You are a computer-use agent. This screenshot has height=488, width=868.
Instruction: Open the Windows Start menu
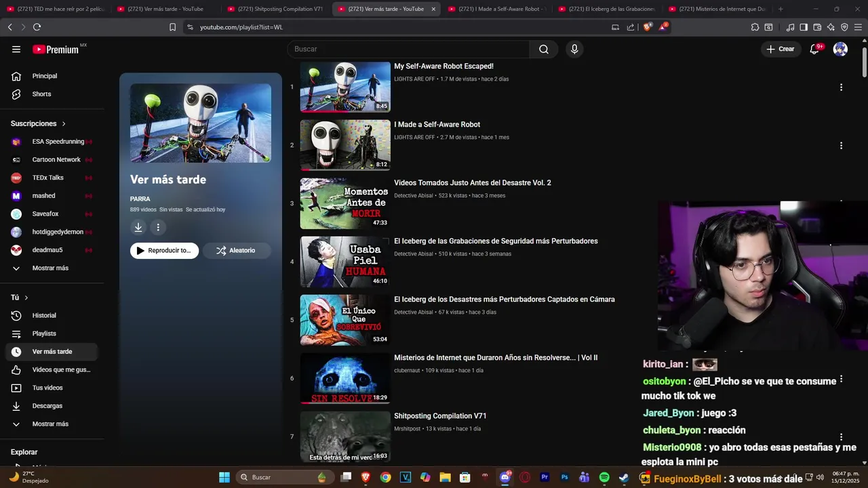click(x=224, y=477)
